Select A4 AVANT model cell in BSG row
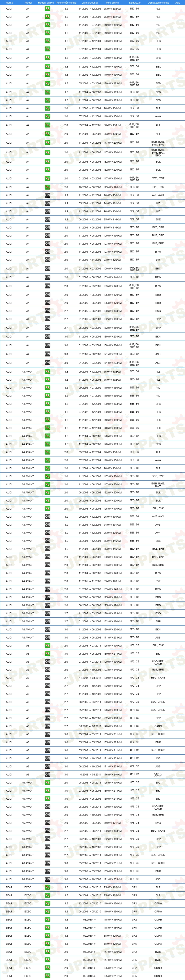 (x=28, y=613)
